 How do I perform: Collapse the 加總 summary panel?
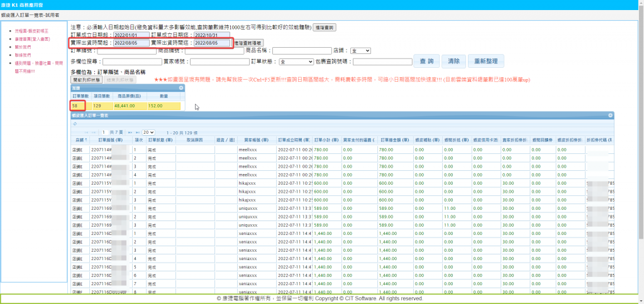tap(181, 88)
